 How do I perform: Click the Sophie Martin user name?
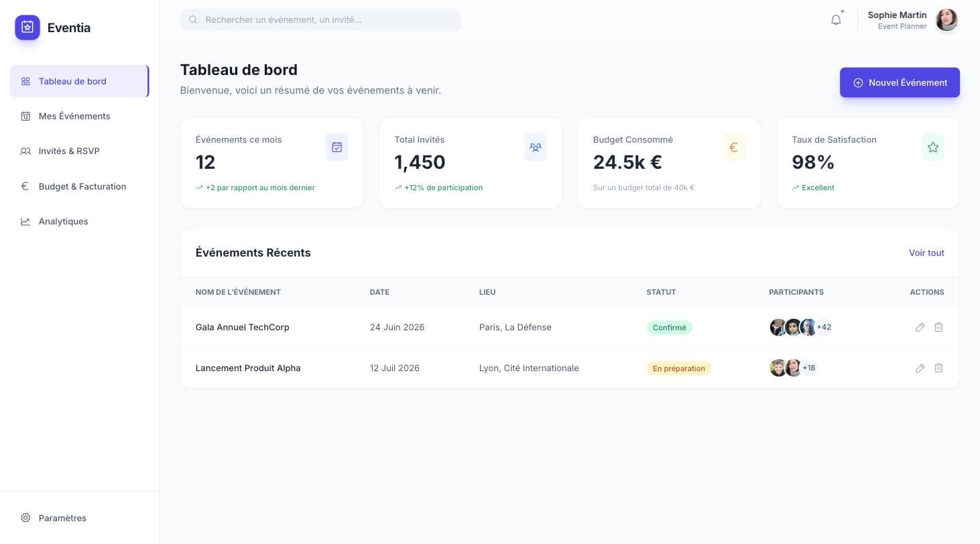pos(897,15)
